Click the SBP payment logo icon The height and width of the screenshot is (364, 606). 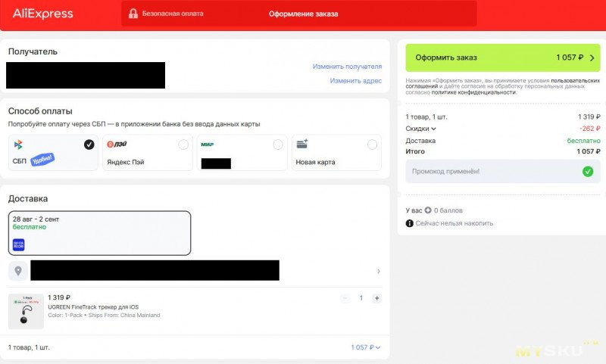(x=18, y=145)
